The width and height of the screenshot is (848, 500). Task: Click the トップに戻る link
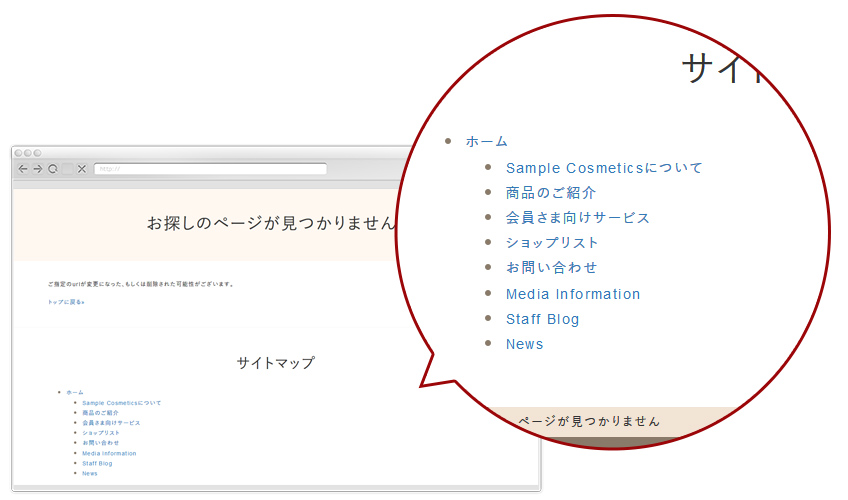click(x=66, y=302)
